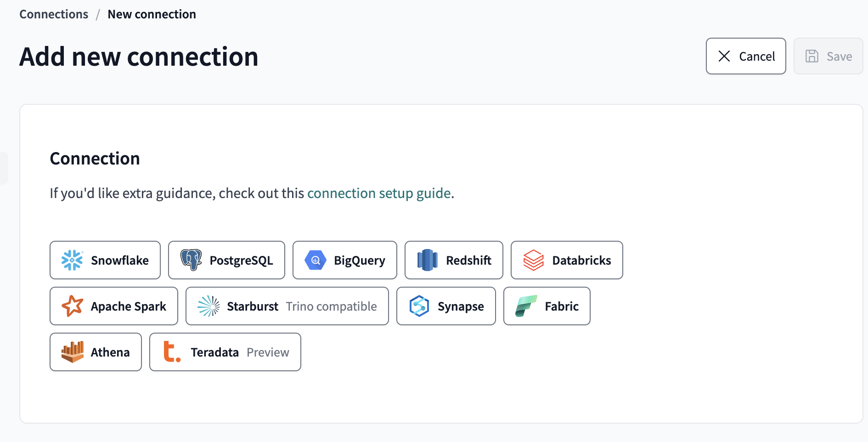The width and height of the screenshot is (868, 442).
Task: Select the Teradata Preview connection tile
Action: pyautogui.click(x=225, y=352)
